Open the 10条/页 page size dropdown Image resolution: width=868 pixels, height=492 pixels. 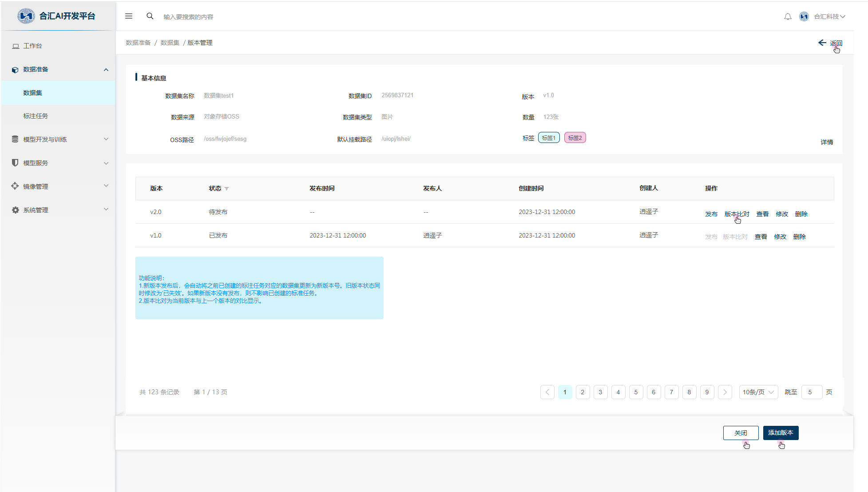(x=758, y=392)
